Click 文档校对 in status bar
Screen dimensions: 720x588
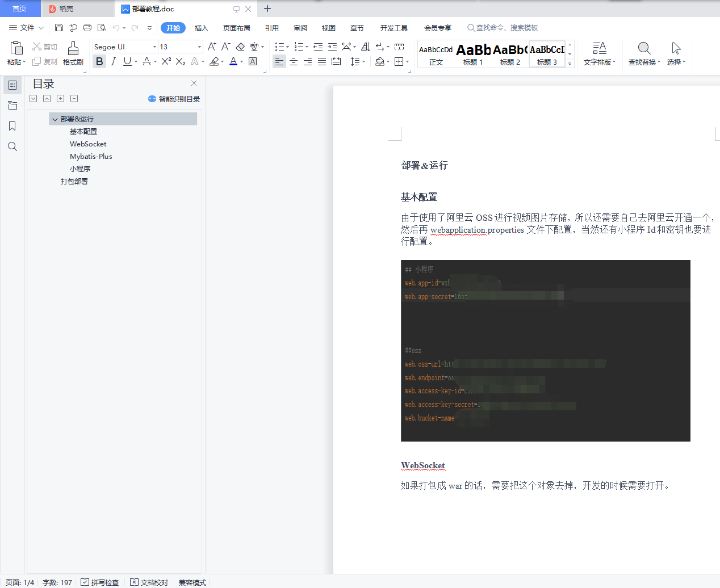[x=149, y=582]
